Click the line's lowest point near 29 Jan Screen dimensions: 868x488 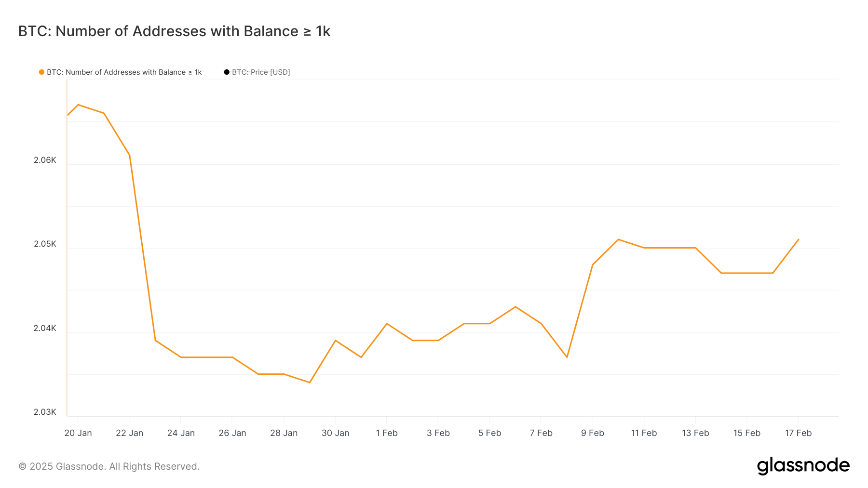point(310,382)
